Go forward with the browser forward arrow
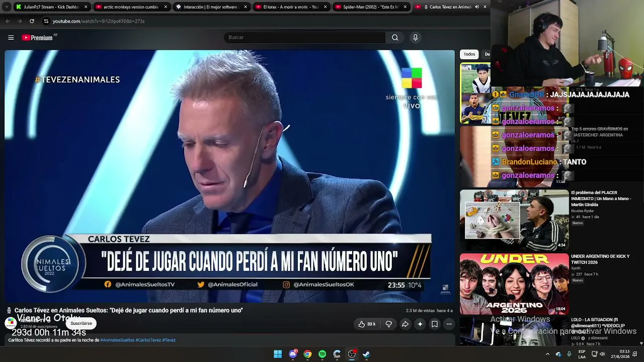 click(x=20, y=21)
